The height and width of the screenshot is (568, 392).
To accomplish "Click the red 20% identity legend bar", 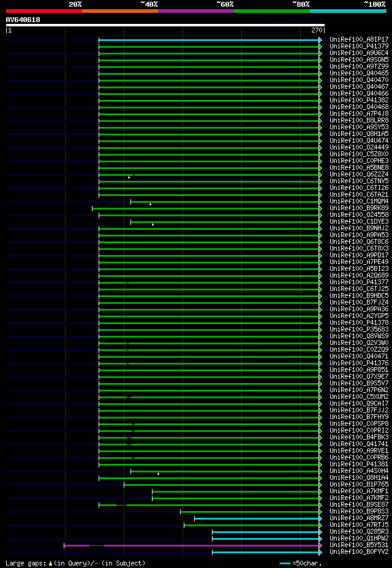I will 44,11.
